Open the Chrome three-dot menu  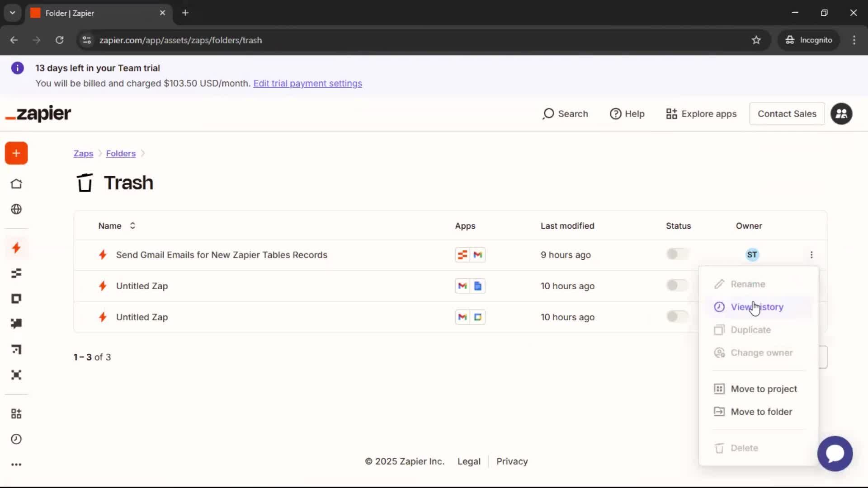click(854, 40)
